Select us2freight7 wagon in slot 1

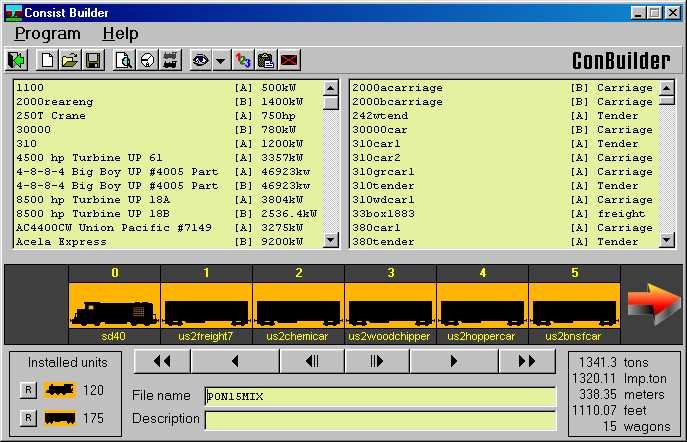click(206, 305)
